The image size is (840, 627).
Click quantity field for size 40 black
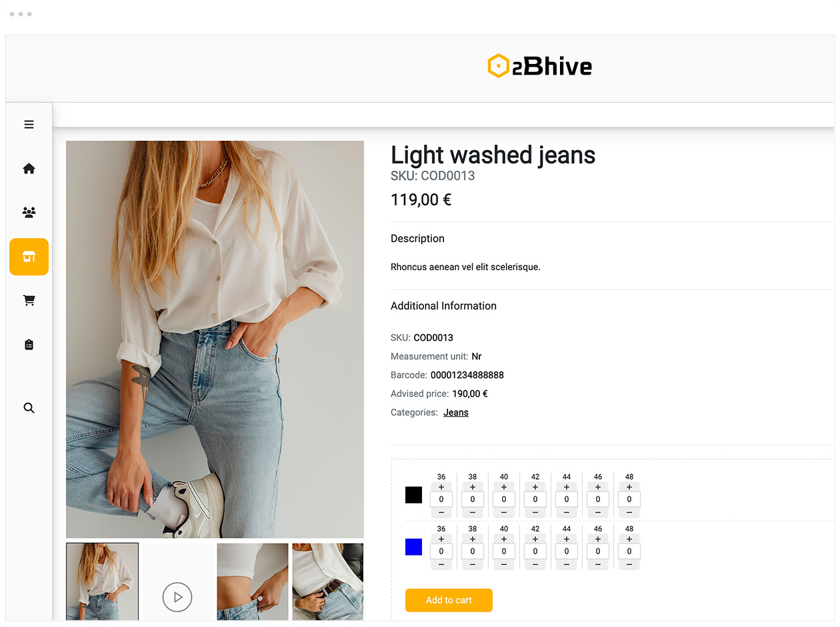(x=503, y=499)
